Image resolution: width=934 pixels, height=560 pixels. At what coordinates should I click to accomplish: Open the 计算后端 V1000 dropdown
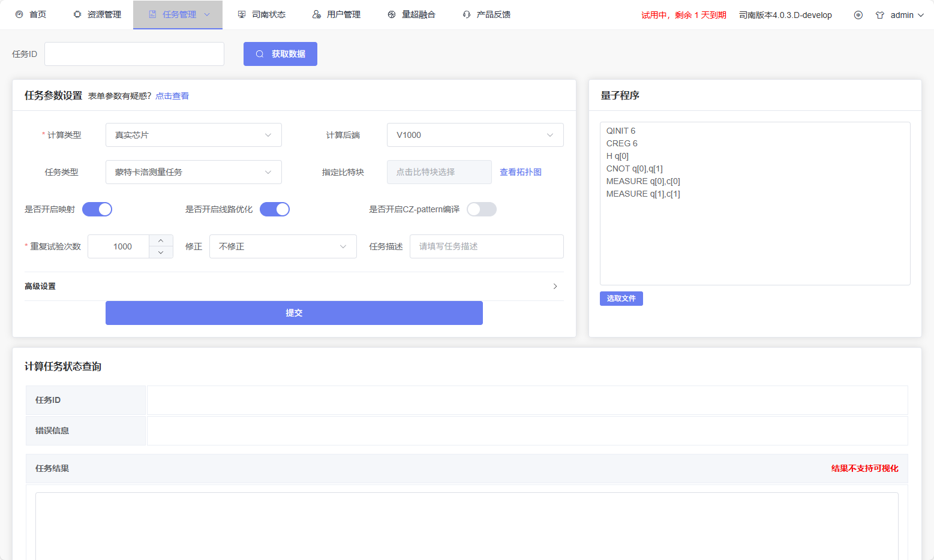[x=474, y=135]
